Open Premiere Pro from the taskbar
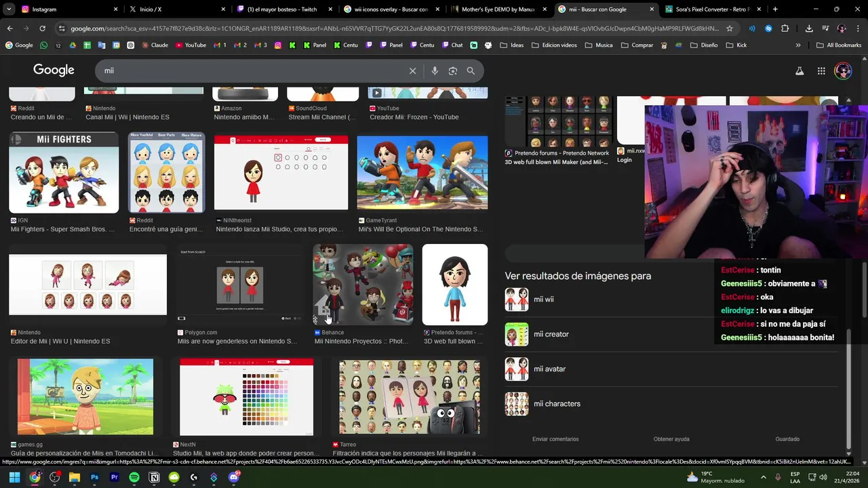The height and width of the screenshot is (488, 868). (x=114, y=477)
